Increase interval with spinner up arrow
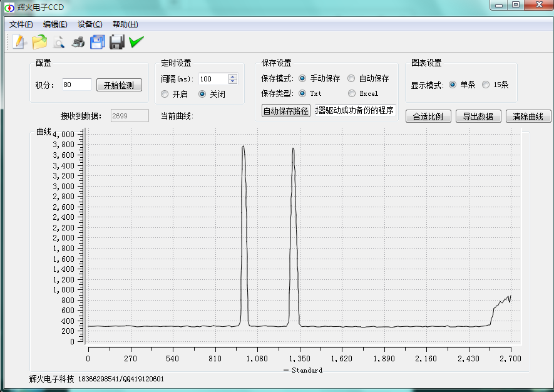The image size is (554, 392). click(232, 76)
